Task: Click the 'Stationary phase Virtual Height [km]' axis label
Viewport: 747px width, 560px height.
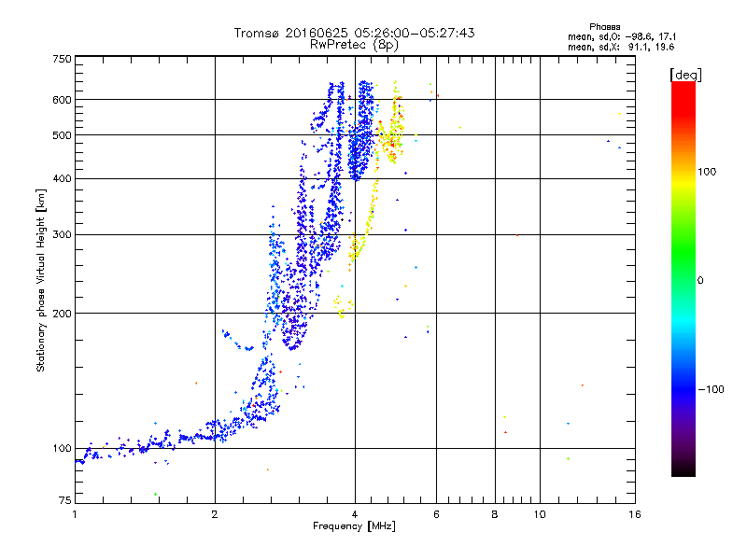Action: point(41,281)
